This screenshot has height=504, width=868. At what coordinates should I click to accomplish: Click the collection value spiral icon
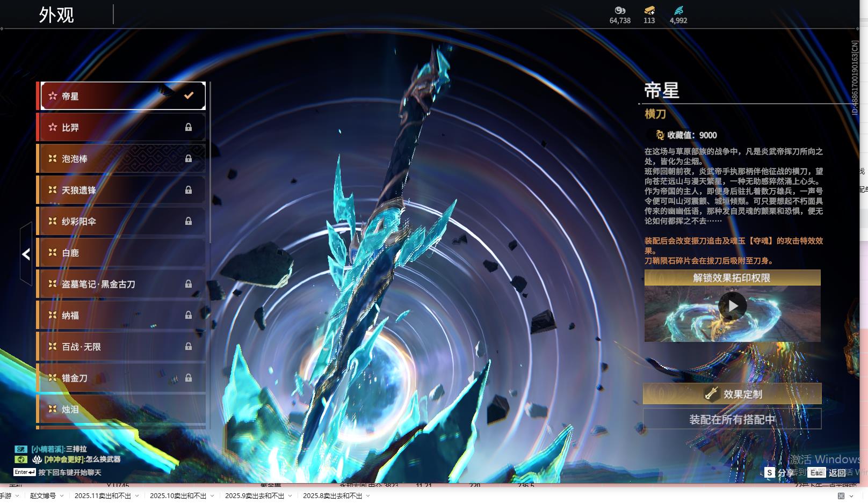pos(660,135)
